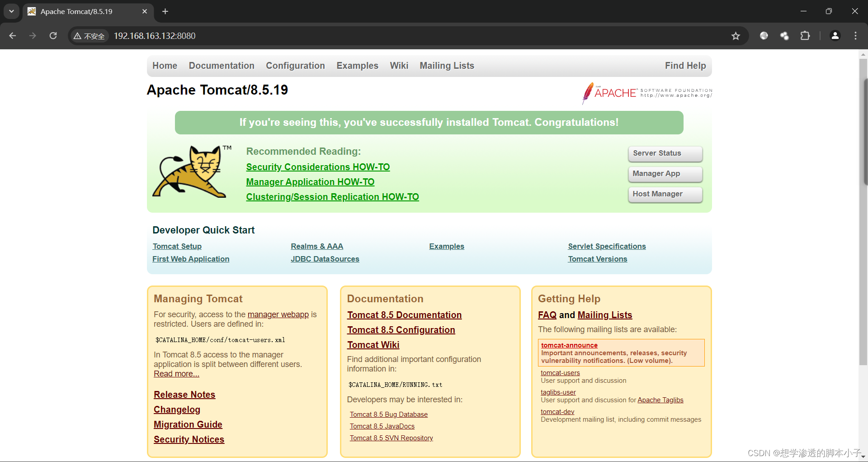Viewport: 868px width, 462px height.
Task: Open Tomcat 8.5 SVN Repository link
Action: click(392, 438)
